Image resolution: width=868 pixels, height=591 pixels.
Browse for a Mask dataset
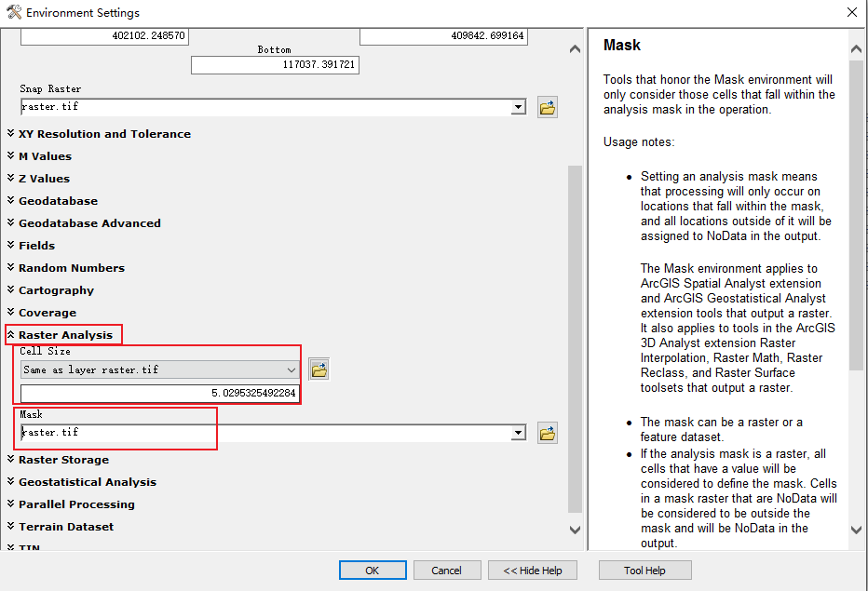[547, 434]
